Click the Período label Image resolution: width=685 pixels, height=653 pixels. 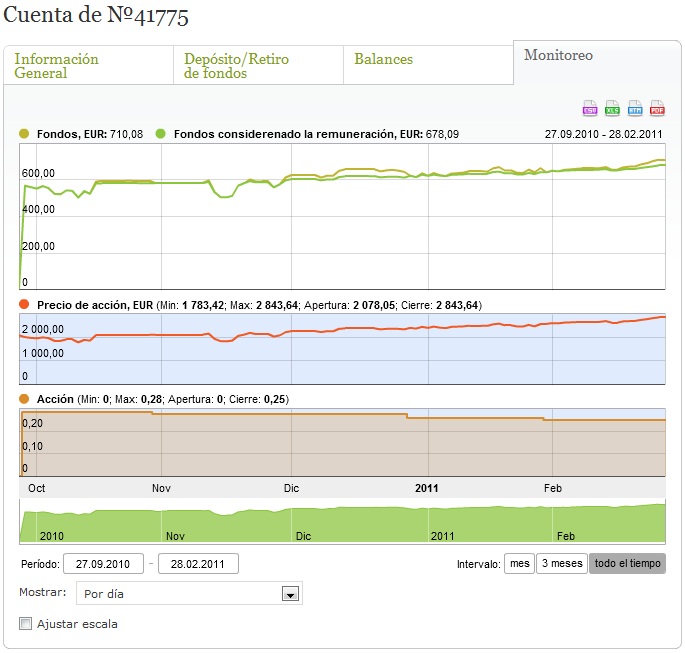[40, 564]
